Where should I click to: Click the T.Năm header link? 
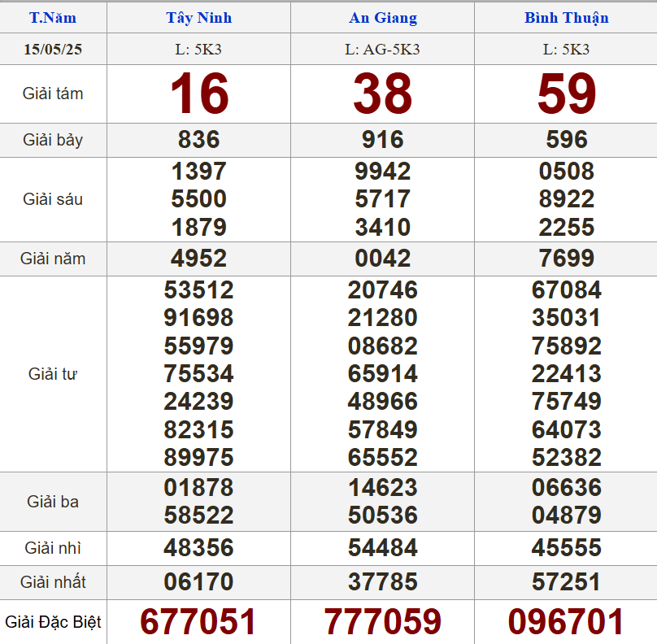53,18
